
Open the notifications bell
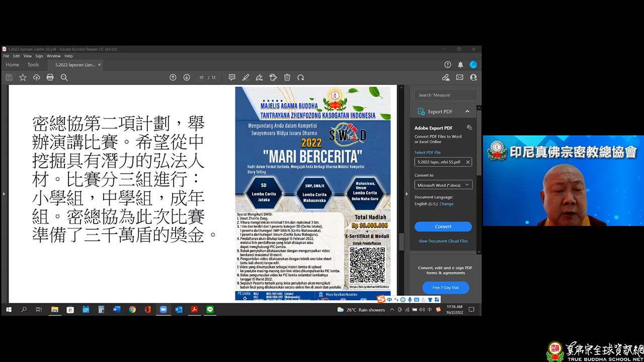click(460, 65)
